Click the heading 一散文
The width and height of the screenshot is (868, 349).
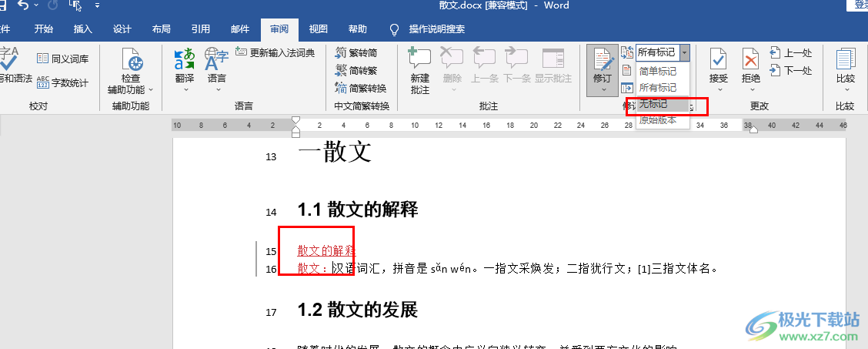(335, 152)
